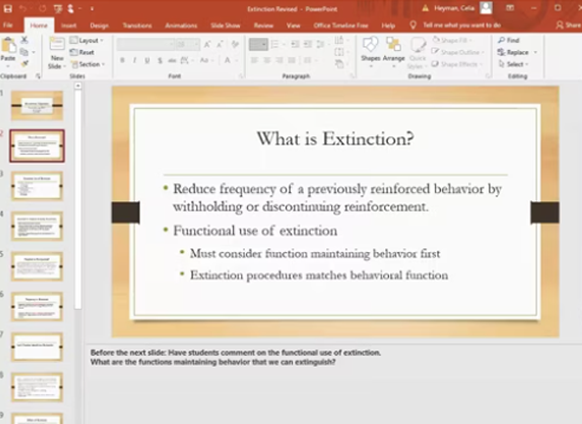Select slide 3 thumbnail in panel
This screenshot has width=582, height=424.
pos(37,186)
